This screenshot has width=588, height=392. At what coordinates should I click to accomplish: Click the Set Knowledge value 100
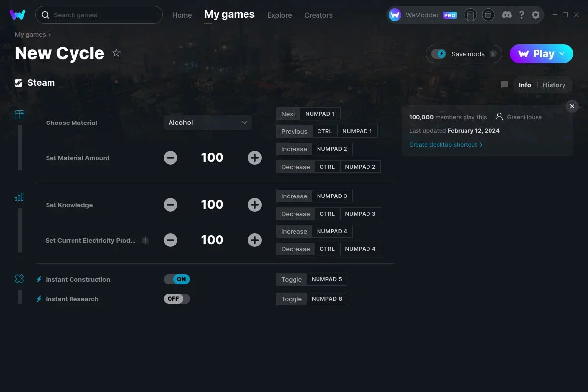click(212, 205)
